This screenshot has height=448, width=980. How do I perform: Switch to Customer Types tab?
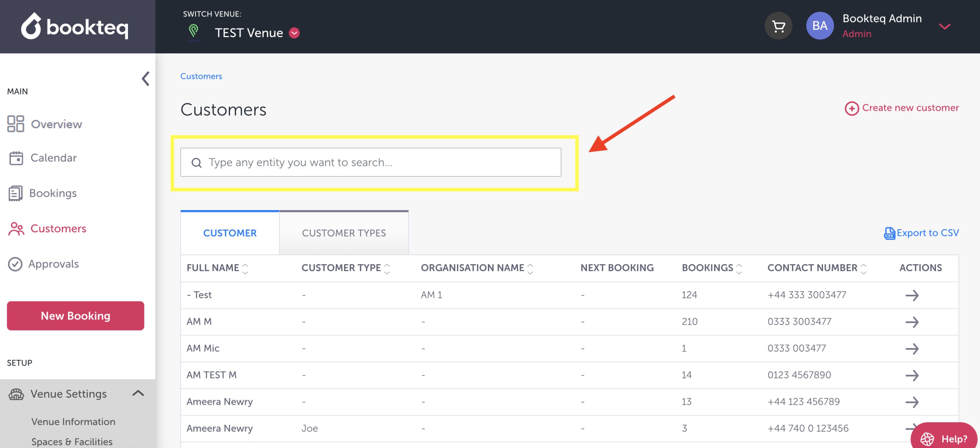click(343, 233)
